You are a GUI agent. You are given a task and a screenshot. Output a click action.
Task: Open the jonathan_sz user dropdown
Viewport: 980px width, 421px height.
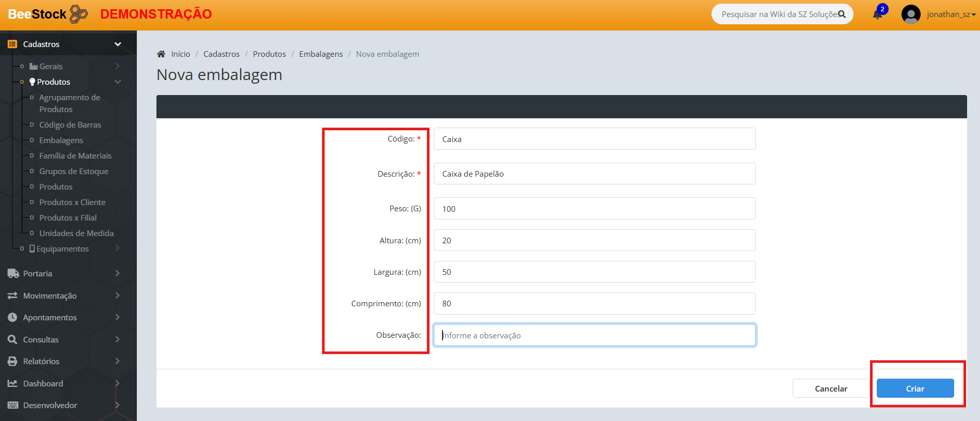pos(951,14)
